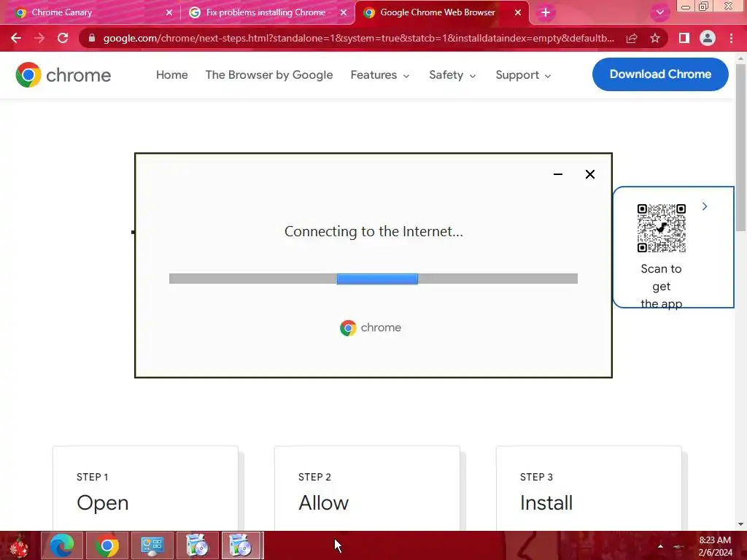Reload the page with the refresh icon
The height and width of the screenshot is (560, 747).
[63, 38]
